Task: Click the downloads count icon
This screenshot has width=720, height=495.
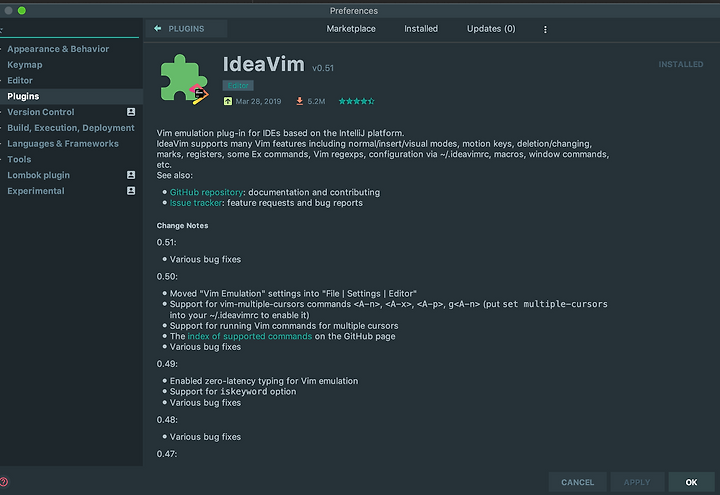Action: [299, 101]
